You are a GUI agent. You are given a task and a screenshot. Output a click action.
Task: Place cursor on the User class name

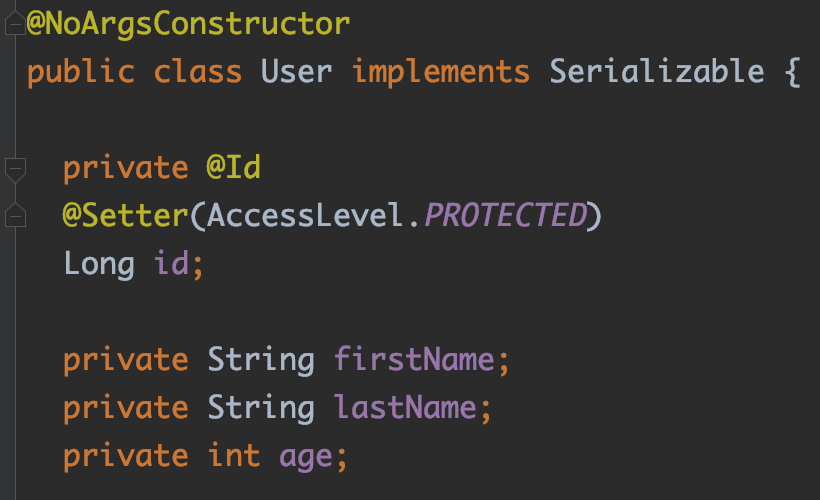(296, 72)
